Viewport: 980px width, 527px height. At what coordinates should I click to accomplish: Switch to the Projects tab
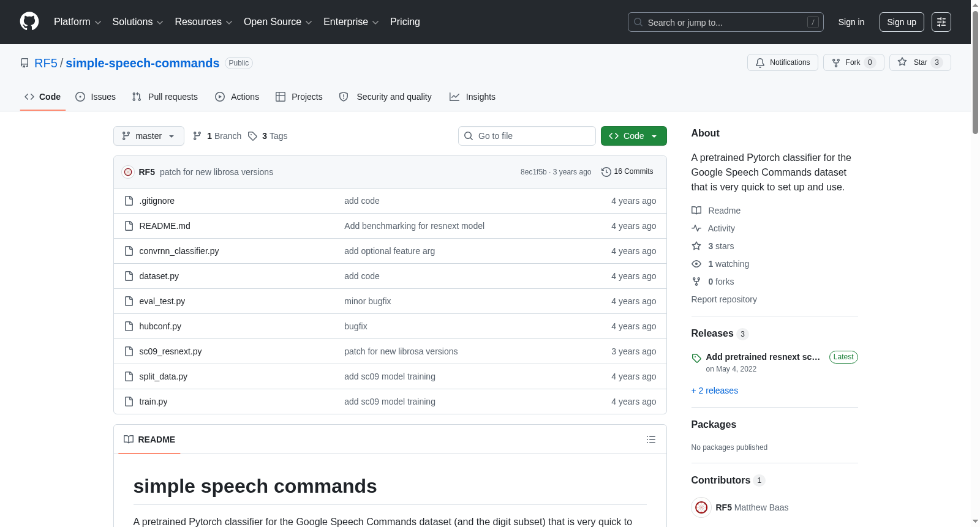[x=299, y=97]
